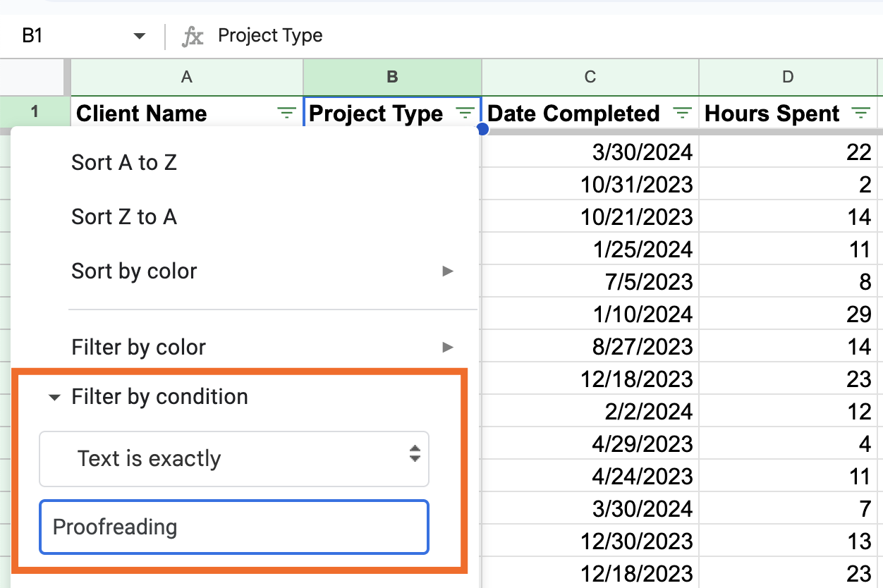Open filter icon on Project Type header
The height and width of the screenshot is (588, 883).
coord(465,114)
